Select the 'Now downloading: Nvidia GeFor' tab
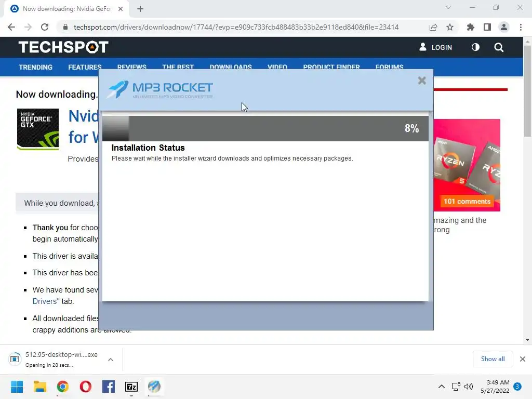Viewport: 532px width, 399px height. click(x=66, y=9)
